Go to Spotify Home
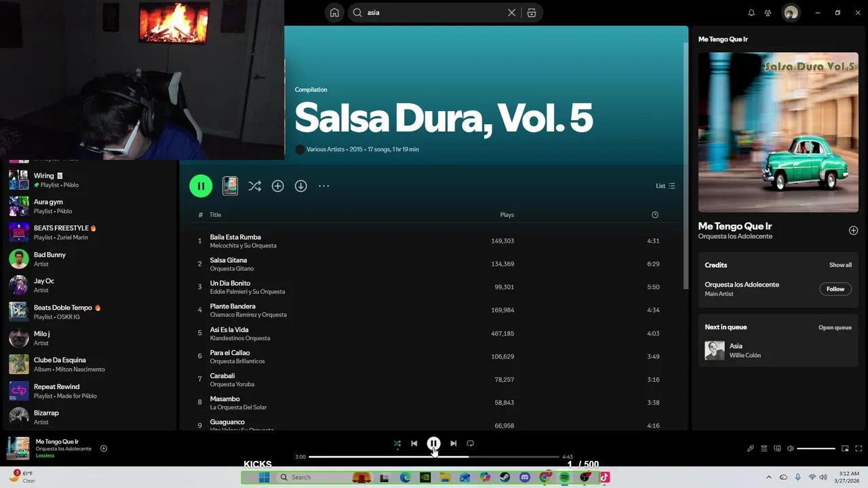Screen dimensions: 868x488 click(334, 13)
